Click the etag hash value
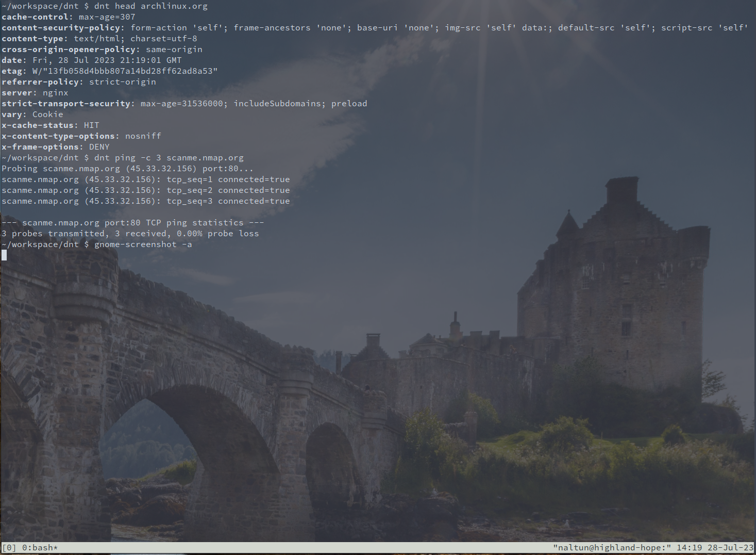Viewport: 756px width, 555px height. tap(125, 71)
